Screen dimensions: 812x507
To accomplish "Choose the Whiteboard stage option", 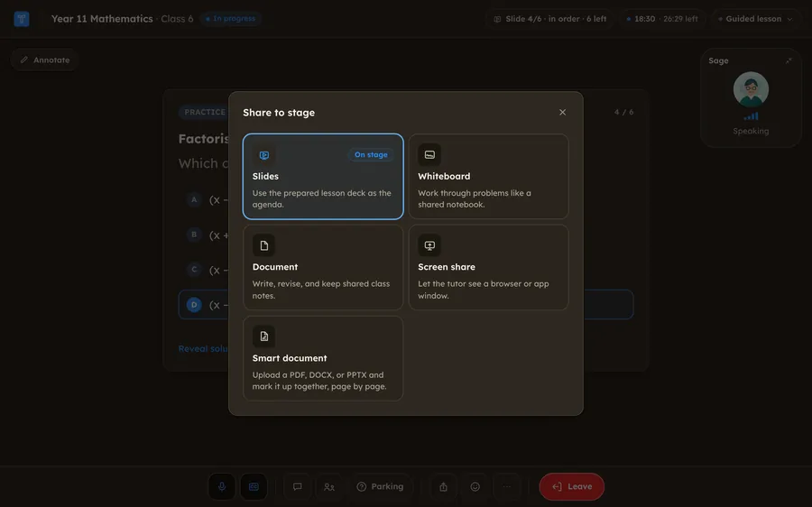I will (x=488, y=177).
